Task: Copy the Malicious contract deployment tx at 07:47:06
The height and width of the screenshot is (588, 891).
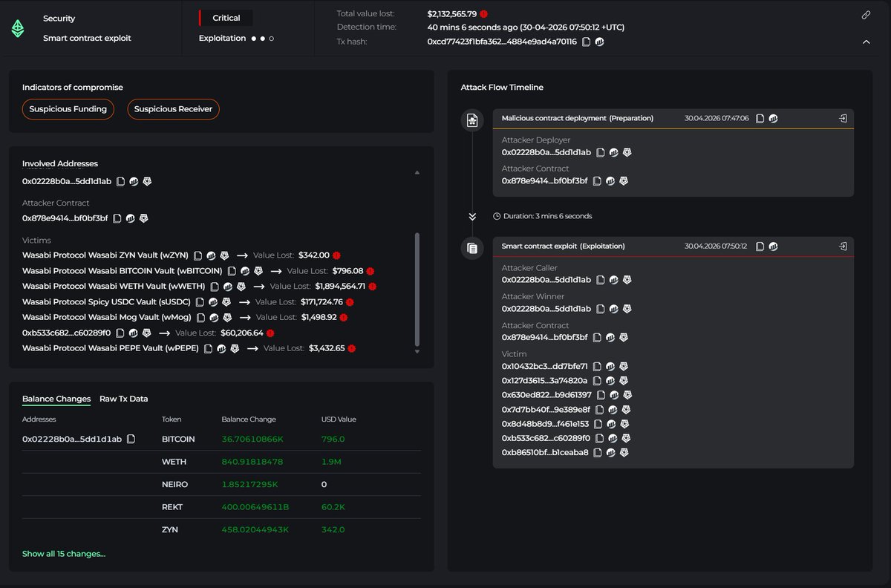Action: [760, 118]
